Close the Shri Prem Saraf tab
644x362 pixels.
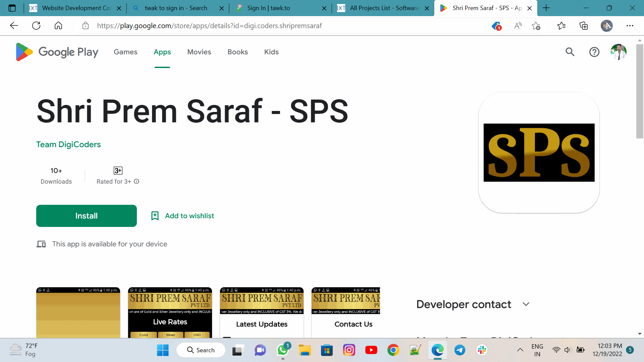530,8
